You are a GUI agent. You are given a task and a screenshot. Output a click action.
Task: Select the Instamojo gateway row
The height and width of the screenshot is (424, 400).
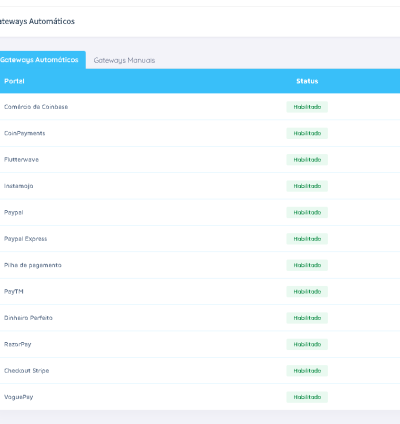click(x=200, y=186)
